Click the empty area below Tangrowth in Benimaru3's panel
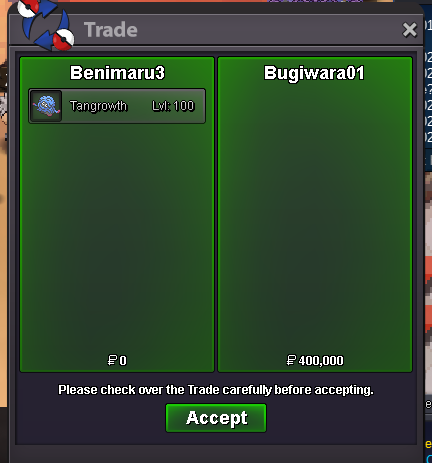 (117, 237)
